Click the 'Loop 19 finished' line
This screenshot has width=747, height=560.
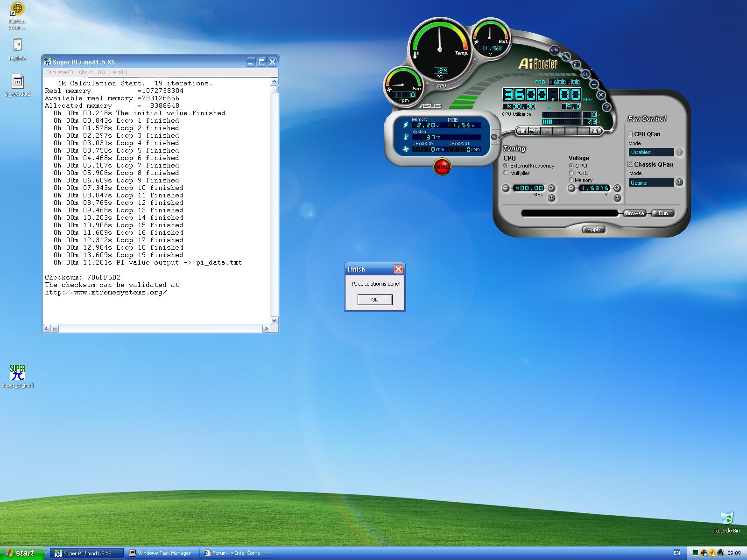click(x=119, y=255)
